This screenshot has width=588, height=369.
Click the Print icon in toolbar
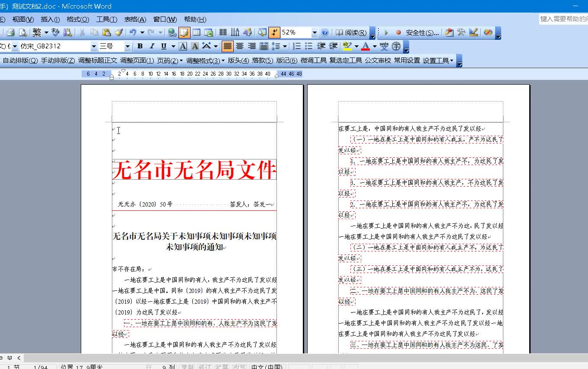pyautogui.click(x=11, y=32)
